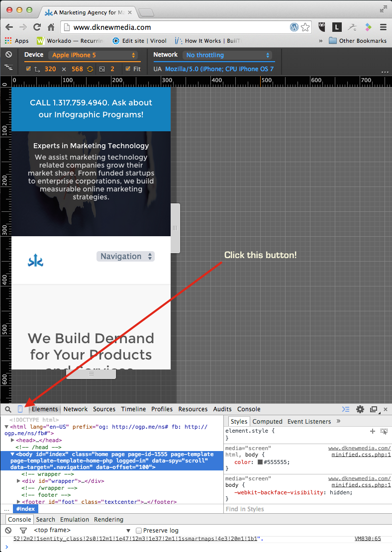Open the Navigation select on the page
Image resolution: width=392 pixels, height=552 pixels.
(126, 256)
